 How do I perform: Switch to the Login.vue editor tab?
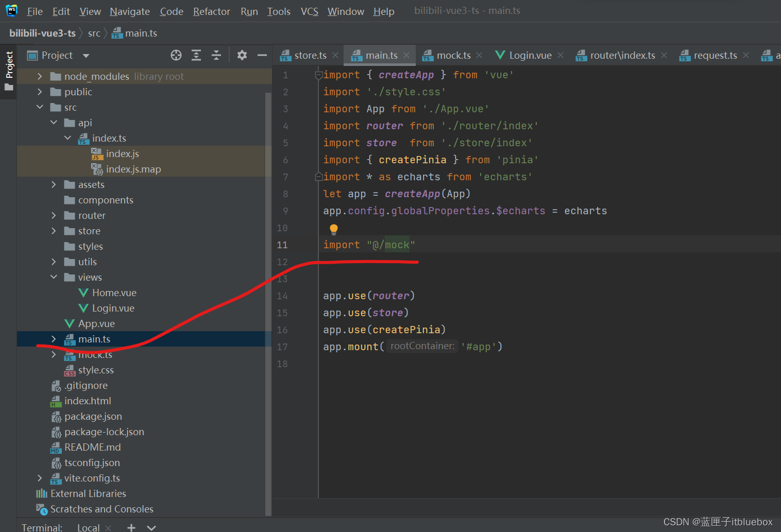pos(530,55)
